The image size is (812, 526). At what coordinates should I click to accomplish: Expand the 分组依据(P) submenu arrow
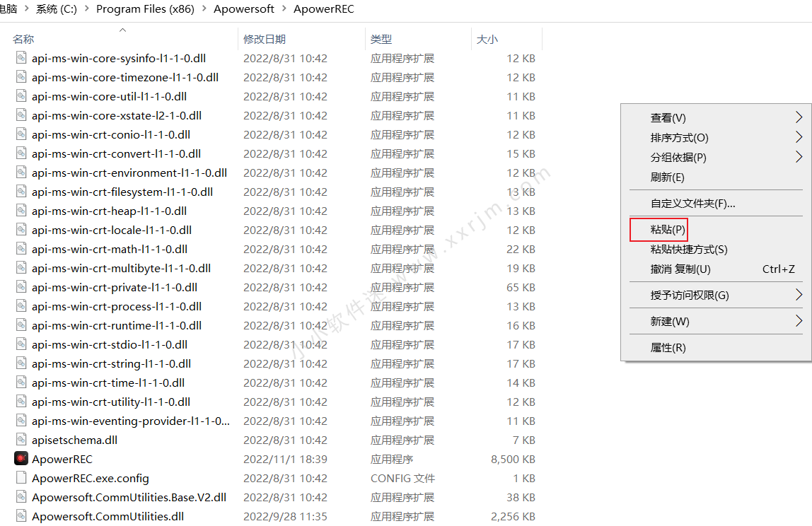[799, 157]
